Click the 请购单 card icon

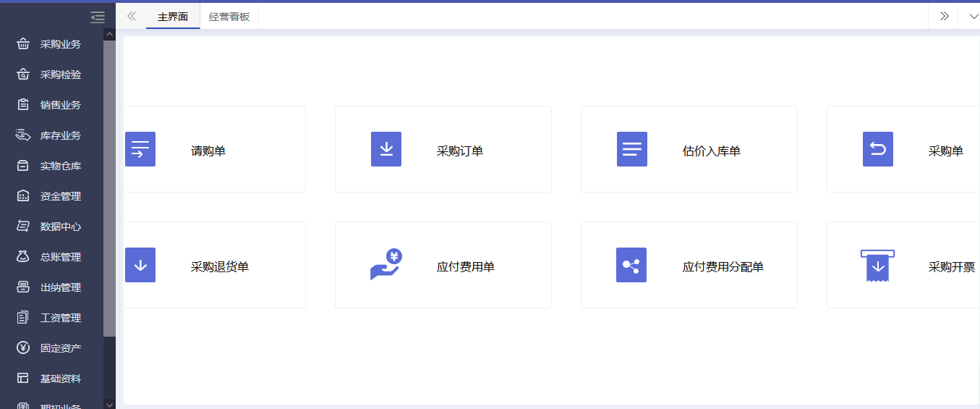point(140,149)
